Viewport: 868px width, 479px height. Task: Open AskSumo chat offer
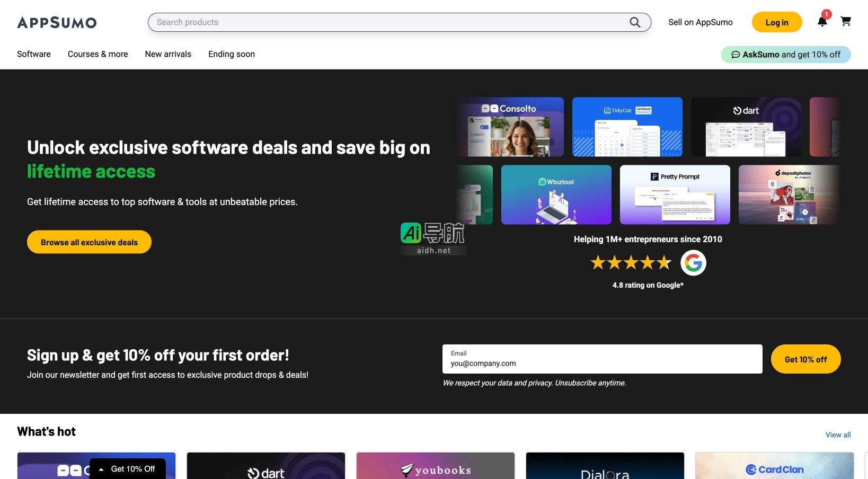click(785, 55)
